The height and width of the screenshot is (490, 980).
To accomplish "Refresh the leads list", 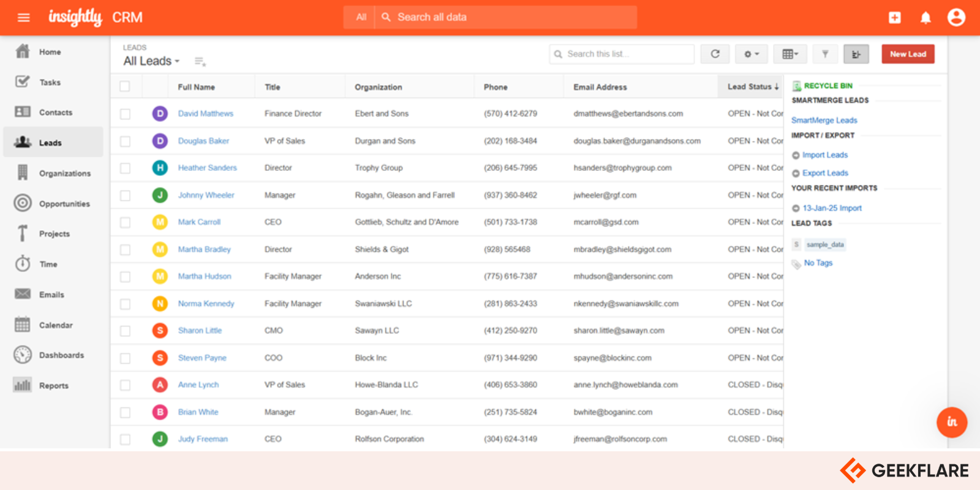I will click(715, 54).
